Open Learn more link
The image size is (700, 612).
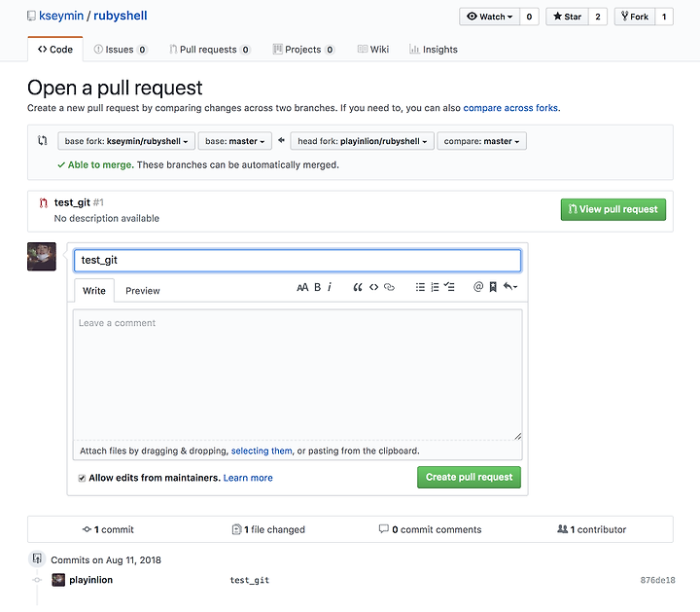[x=248, y=478]
